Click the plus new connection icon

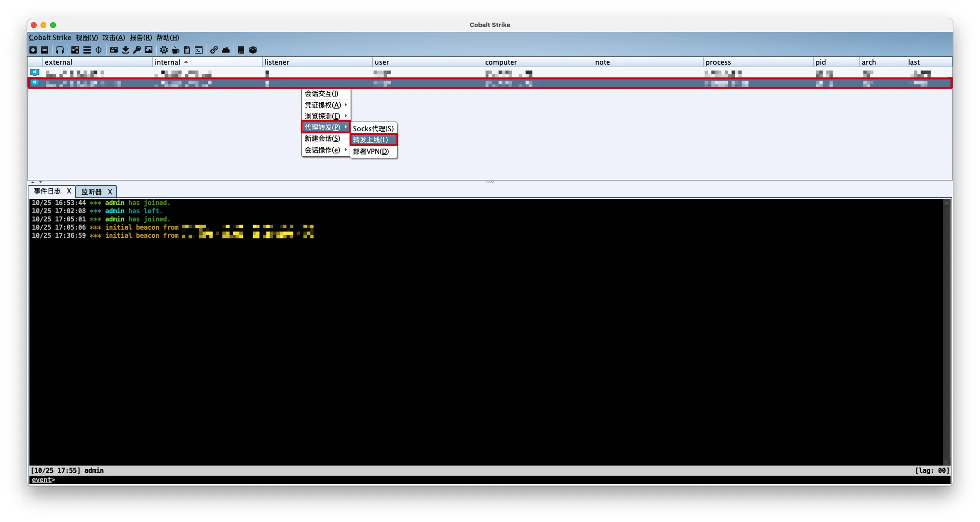click(x=33, y=50)
